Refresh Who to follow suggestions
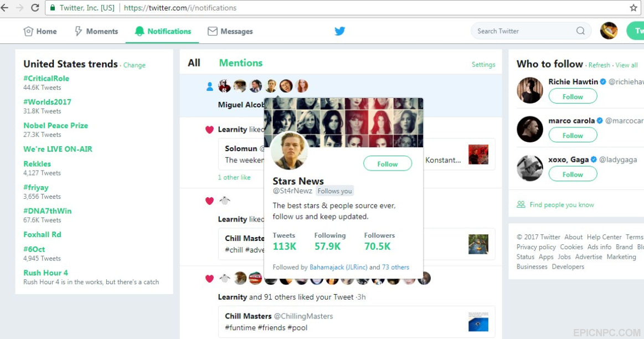Screen dimensions: 644x339 click(599, 65)
